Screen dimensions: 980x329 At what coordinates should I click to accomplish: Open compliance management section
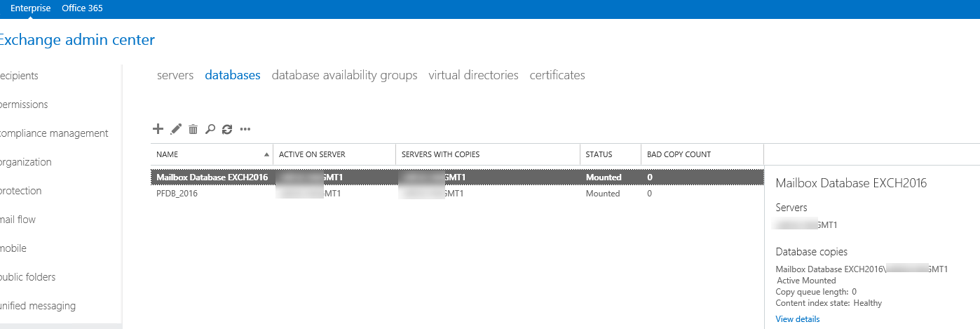tap(54, 133)
